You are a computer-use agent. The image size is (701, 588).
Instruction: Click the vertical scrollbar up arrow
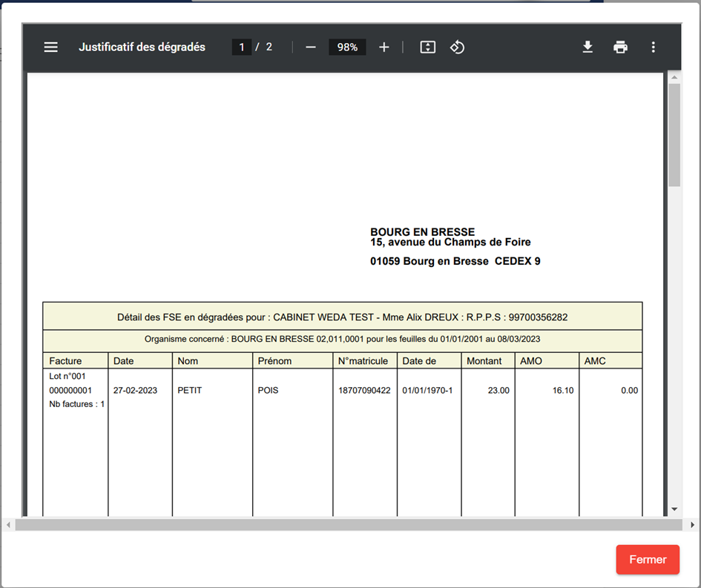point(674,77)
